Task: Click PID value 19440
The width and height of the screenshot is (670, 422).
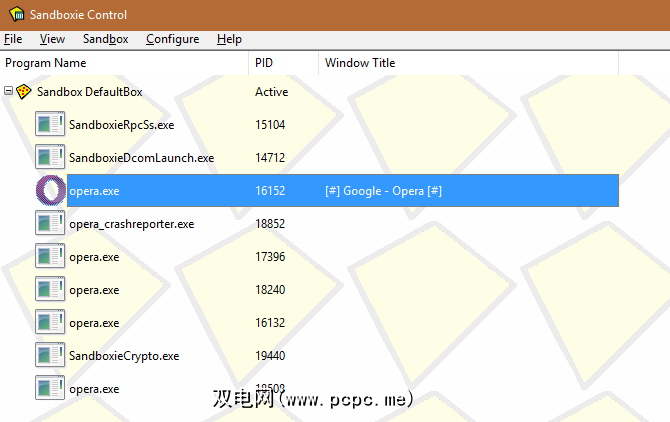Action: (270, 355)
